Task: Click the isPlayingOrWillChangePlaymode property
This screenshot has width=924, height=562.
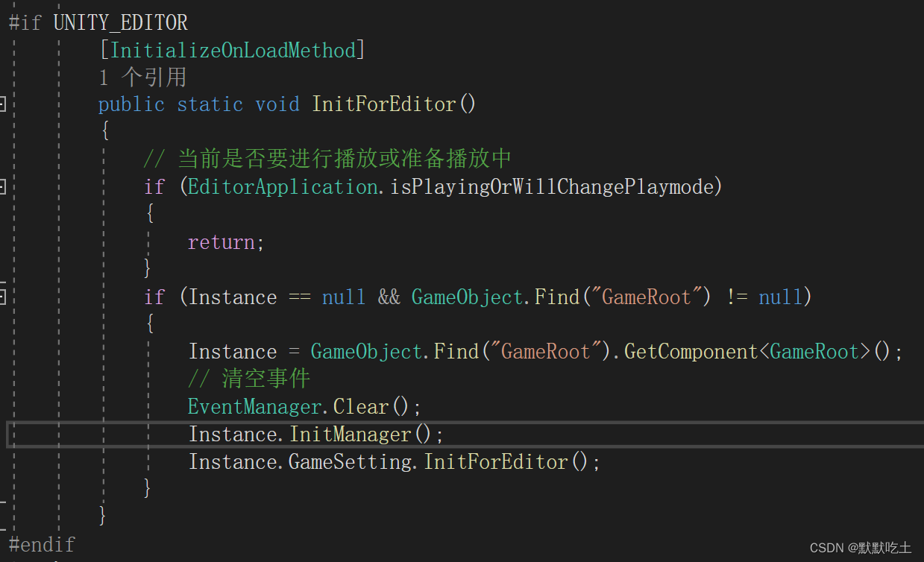Action: coord(552,187)
